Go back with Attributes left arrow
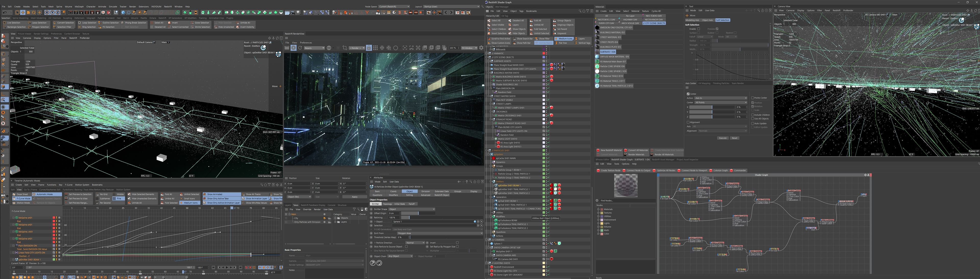The width and height of the screenshot is (980, 279). click(x=459, y=182)
